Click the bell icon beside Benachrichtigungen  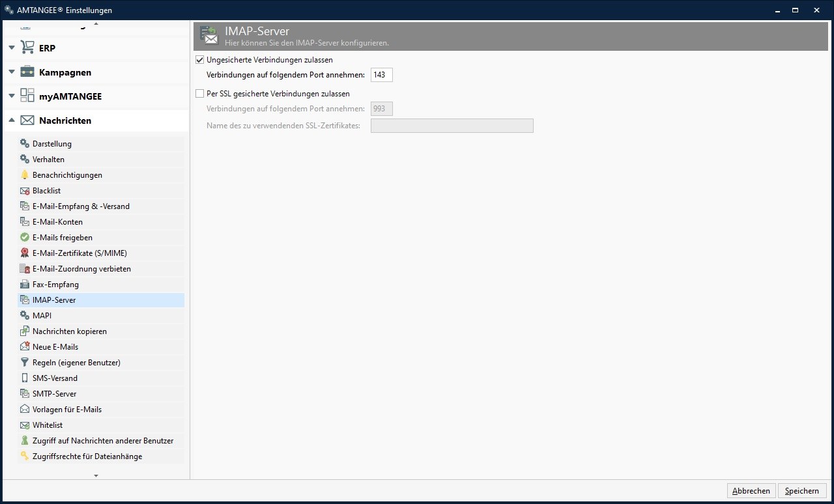pos(25,175)
